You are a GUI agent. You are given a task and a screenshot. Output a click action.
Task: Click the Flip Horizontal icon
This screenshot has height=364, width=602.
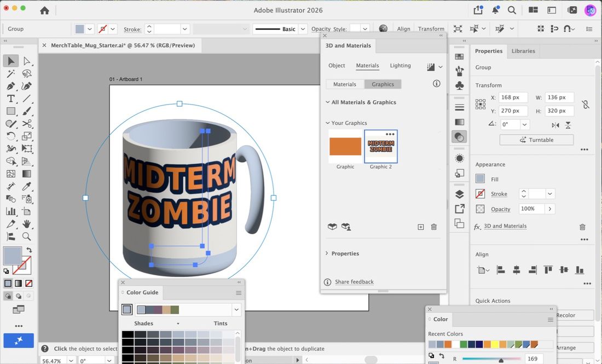point(555,125)
